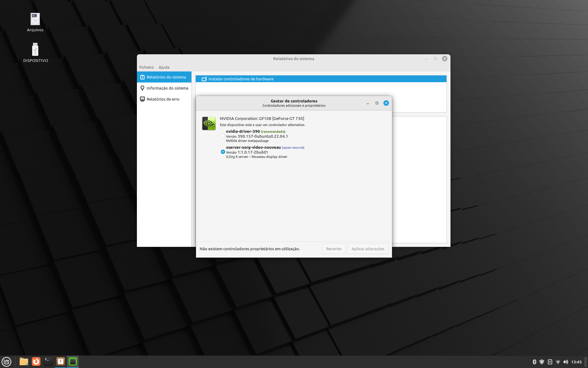
Task: Select the xserver-xorg-video-nouveau open-source driver
Action: (223, 152)
